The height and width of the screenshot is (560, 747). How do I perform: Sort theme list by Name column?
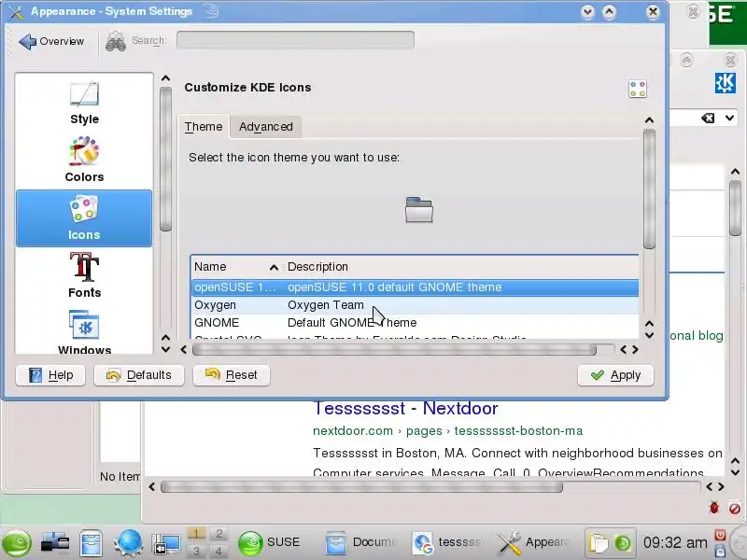pyautogui.click(x=236, y=267)
